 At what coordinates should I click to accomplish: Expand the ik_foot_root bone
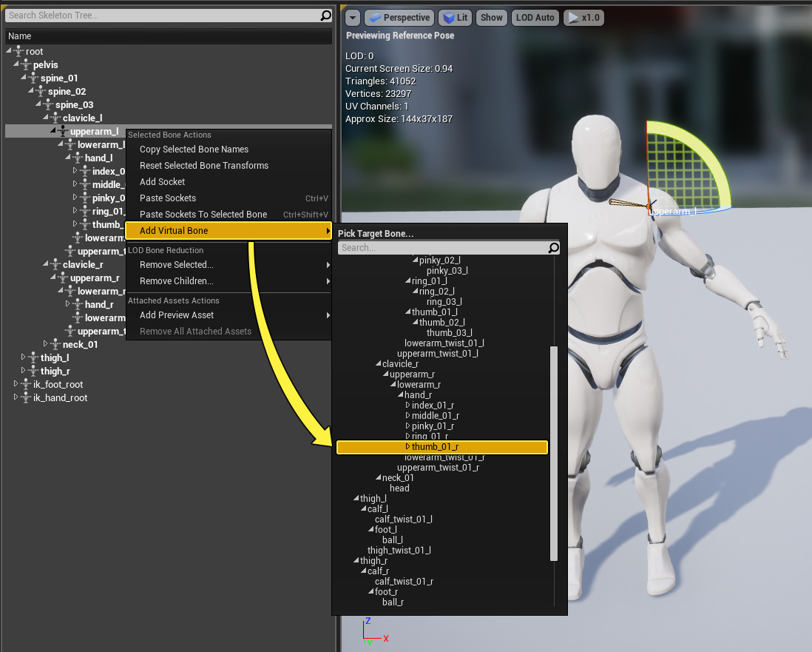(x=16, y=385)
